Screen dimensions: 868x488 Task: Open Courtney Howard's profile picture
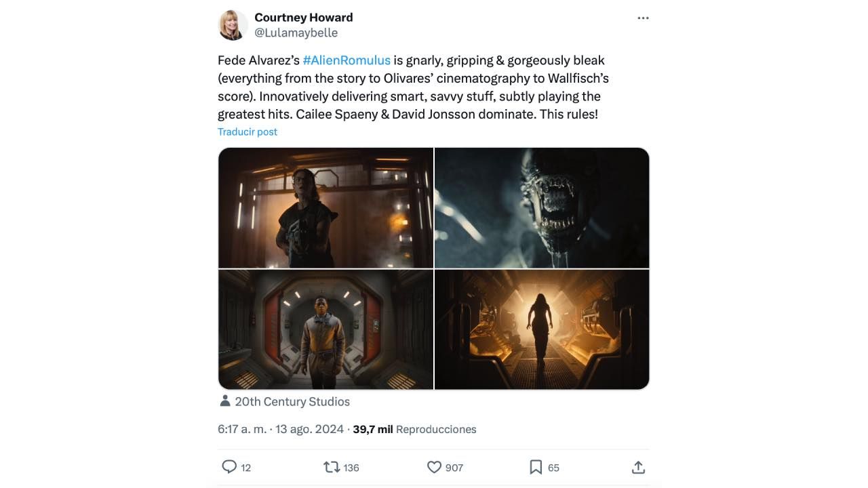(233, 25)
